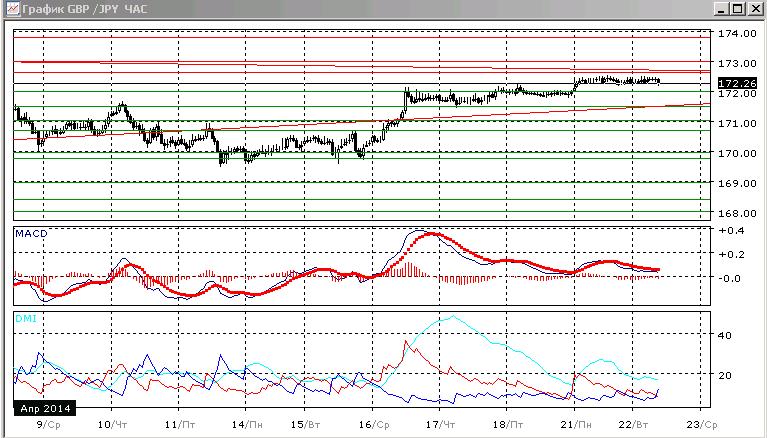Maximize the GBP/JPY chart window
Screen dimensions: 767x438
pos(738,9)
